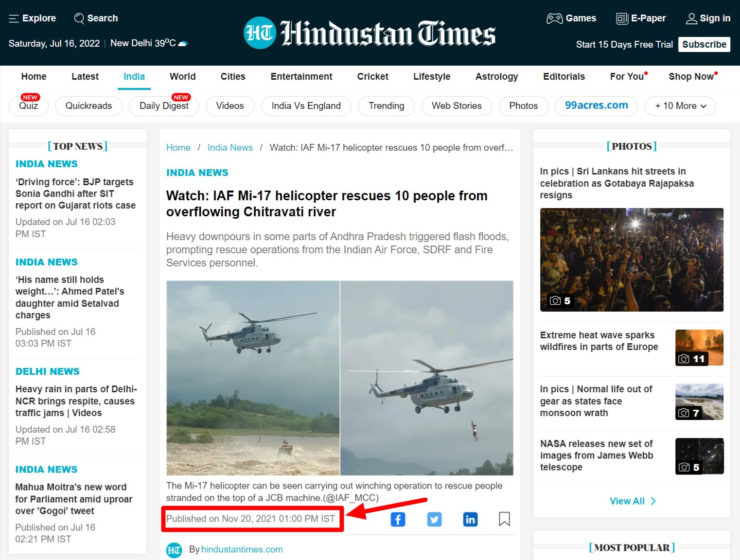Click the DELHI NEWS category label
Viewport: 740px width, 560px height.
point(48,371)
